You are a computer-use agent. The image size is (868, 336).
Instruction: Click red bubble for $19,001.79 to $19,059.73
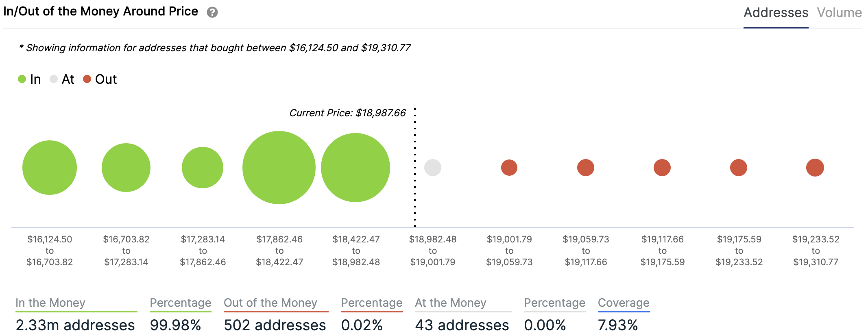(x=509, y=168)
